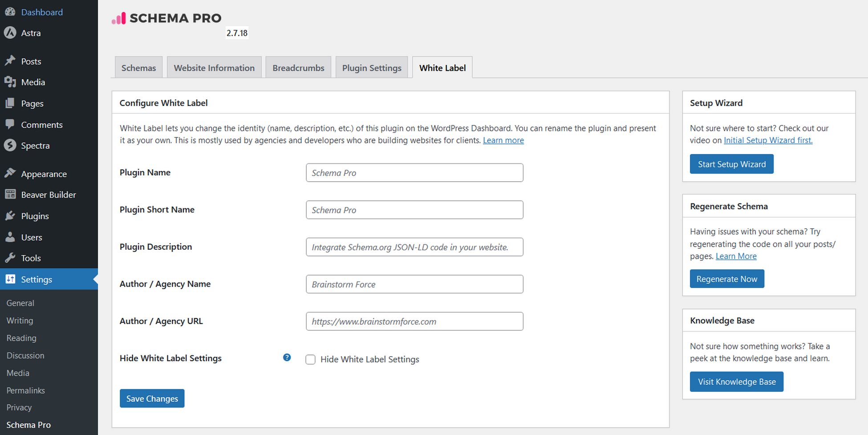
Task: Open Users menu label
Action: point(32,237)
